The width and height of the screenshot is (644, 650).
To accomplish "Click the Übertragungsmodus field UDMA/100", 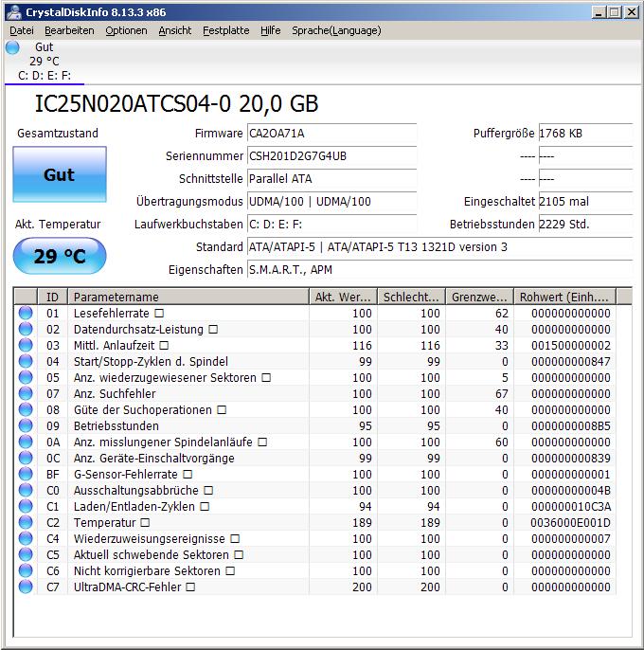I will pyautogui.click(x=331, y=202).
